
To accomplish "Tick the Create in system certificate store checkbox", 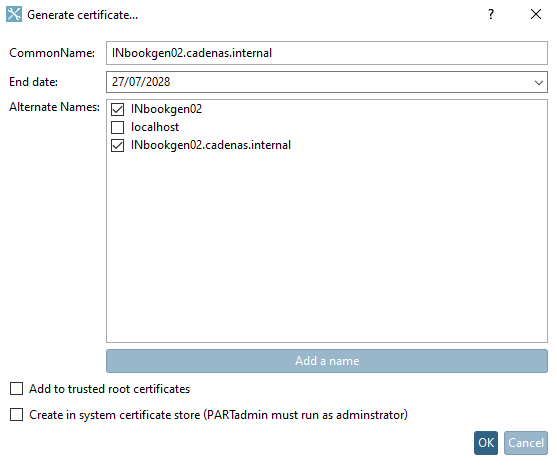I will [16, 415].
